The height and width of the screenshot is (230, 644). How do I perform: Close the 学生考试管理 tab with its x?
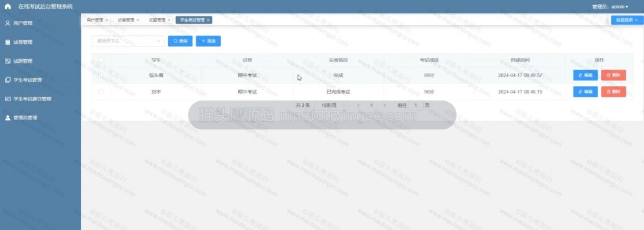[x=209, y=19]
